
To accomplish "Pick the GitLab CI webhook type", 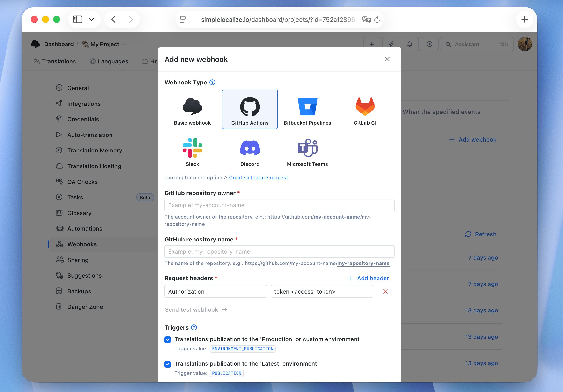I will tap(365, 109).
